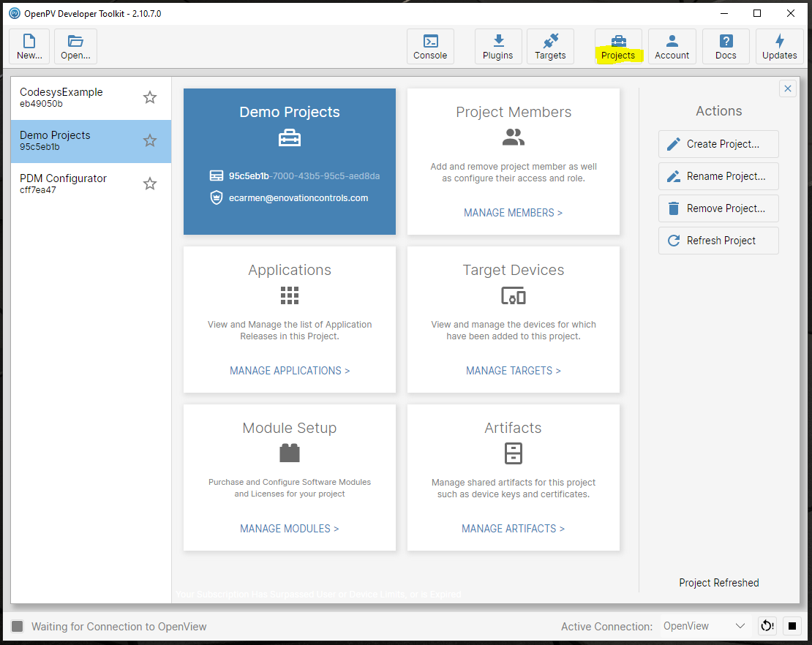Click the Waiting for Connection to OpenView text

pos(119,627)
